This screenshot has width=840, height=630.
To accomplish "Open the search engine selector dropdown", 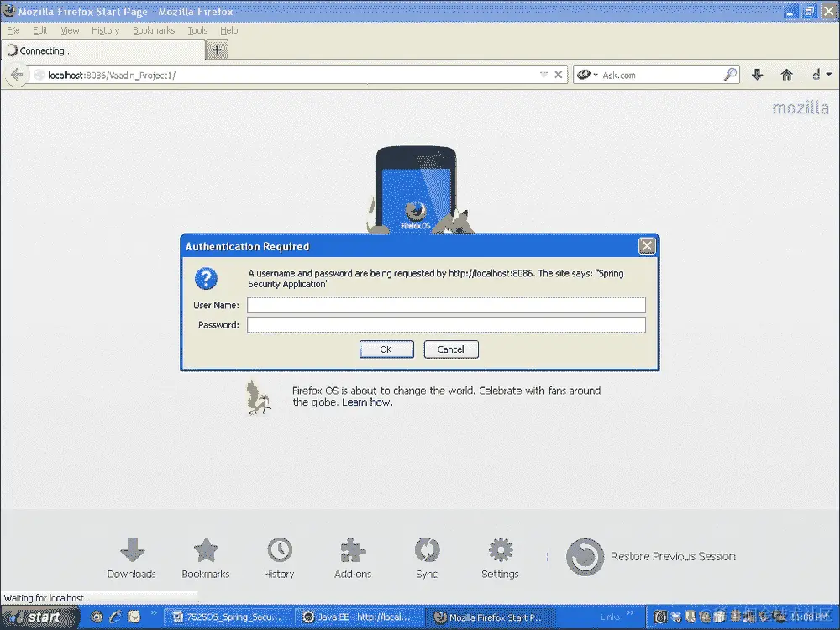I will point(587,75).
